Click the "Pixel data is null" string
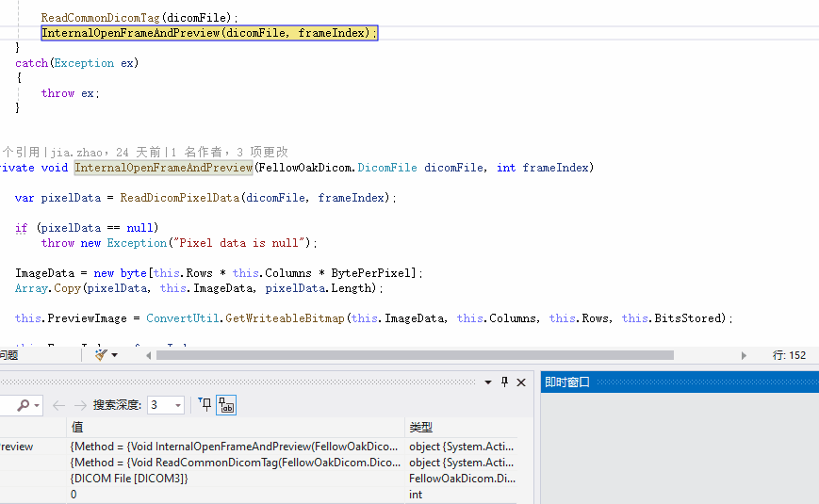The width and height of the screenshot is (819, 504). (x=238, y=243)
